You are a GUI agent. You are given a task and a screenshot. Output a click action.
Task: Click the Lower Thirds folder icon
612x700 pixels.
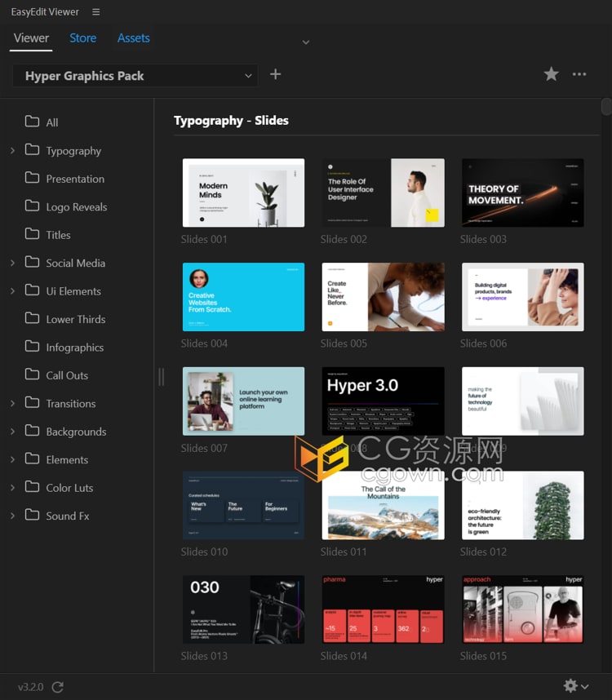32,318
